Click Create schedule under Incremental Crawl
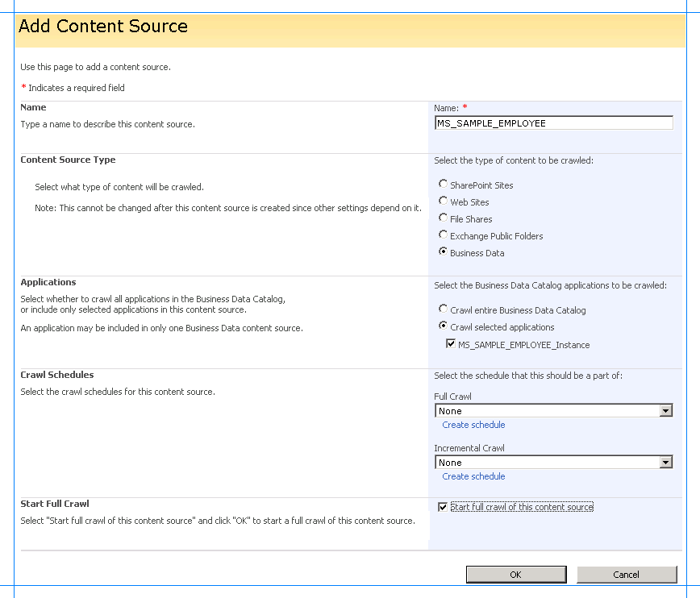The image size is (700, 598). click(473, 476)
